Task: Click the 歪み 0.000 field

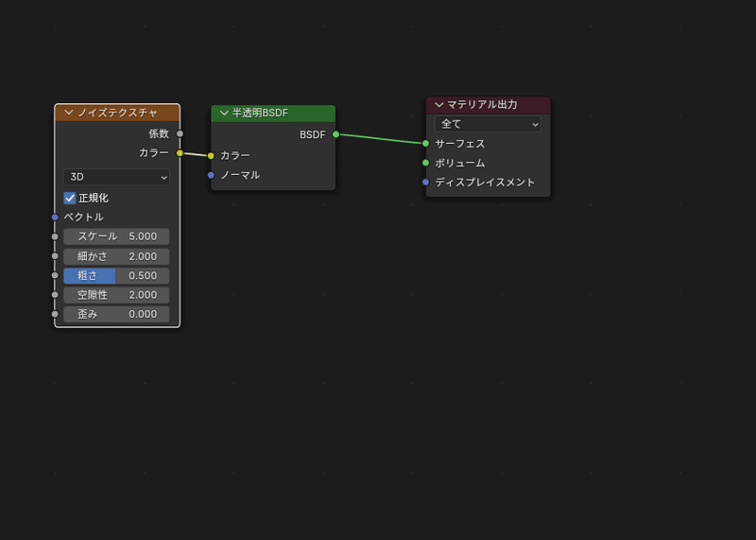Action: coord(116,314)
